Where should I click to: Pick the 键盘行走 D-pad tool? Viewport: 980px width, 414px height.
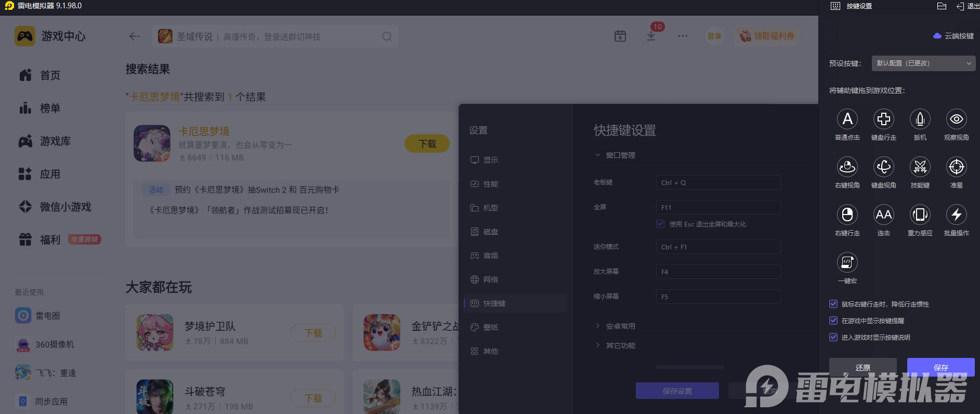pyautogui.click(x=884, y=119)
